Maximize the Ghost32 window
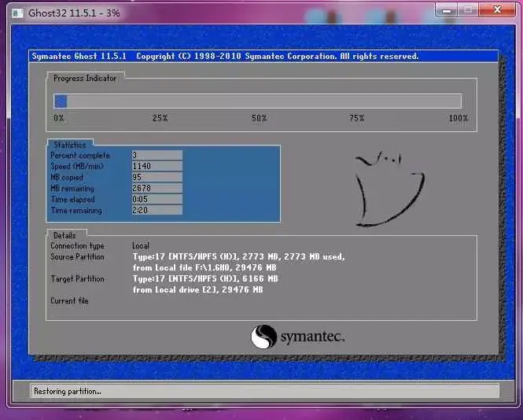 pos(468,10)
